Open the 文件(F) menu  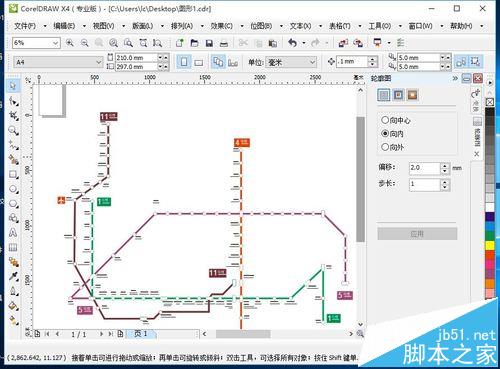click(x=25, y=26)
